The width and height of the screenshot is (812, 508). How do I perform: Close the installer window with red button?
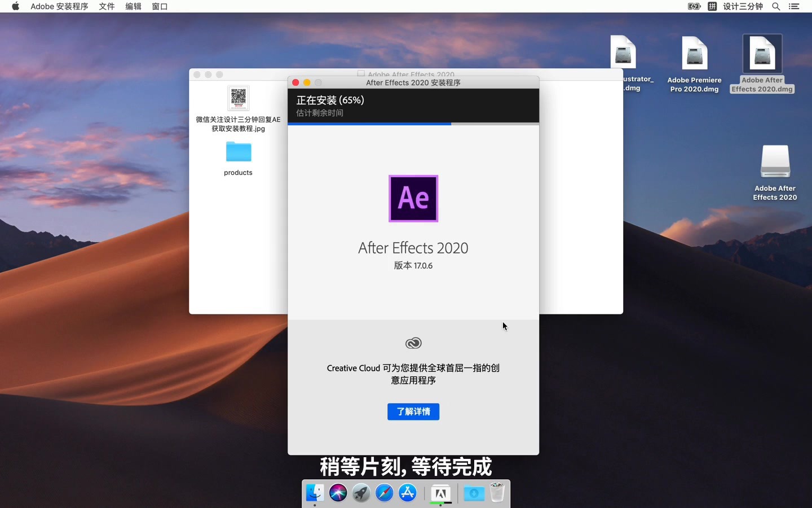pos(295,82)
